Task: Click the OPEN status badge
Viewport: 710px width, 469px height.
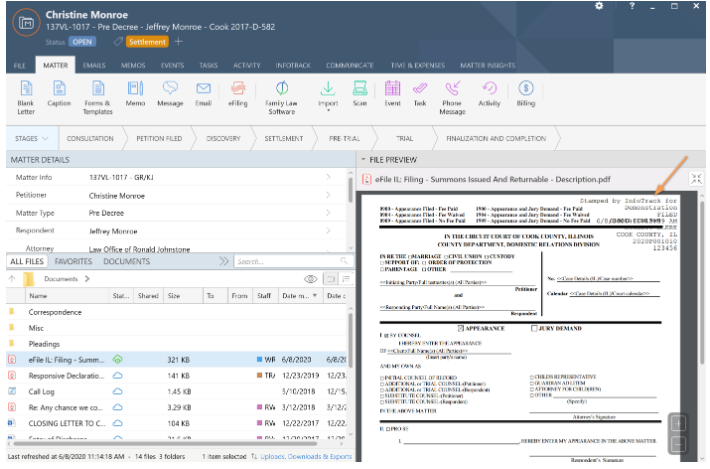Action: [x=82, y=42]
